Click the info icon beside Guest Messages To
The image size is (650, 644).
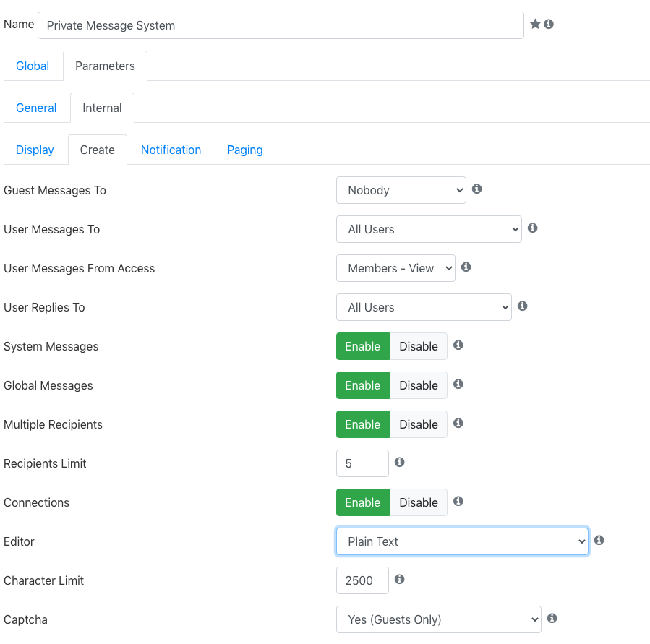pos(476,189)
